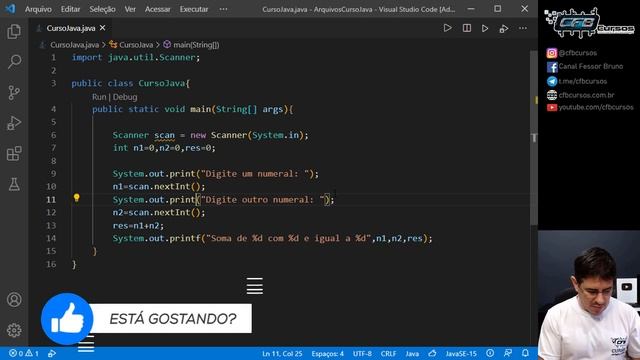Image resolution: width=640 pixels, height=360 pixels.
Task: Click the "res=n1+n2;" code line
Action: [x=138, y=226]
